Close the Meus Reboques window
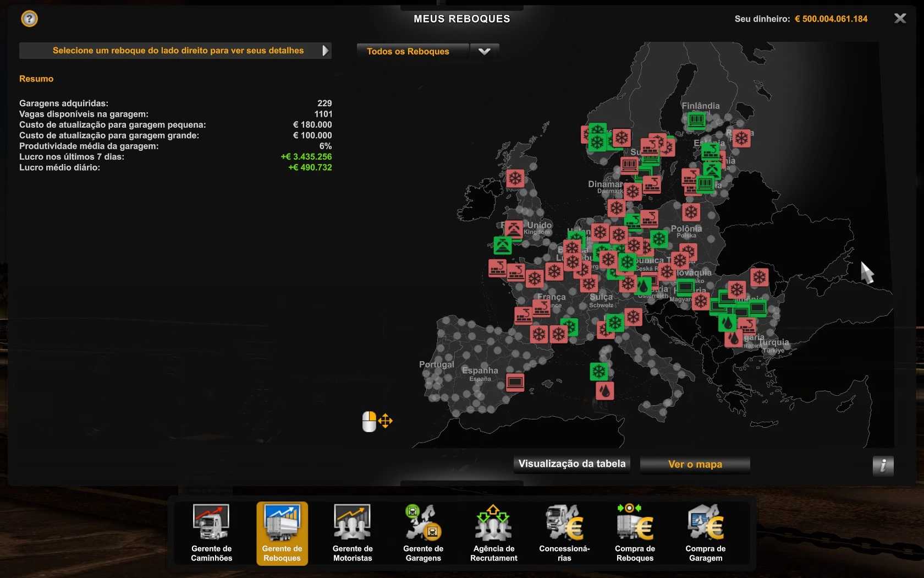This screenshot has height=578, width=924. [900, 19]
